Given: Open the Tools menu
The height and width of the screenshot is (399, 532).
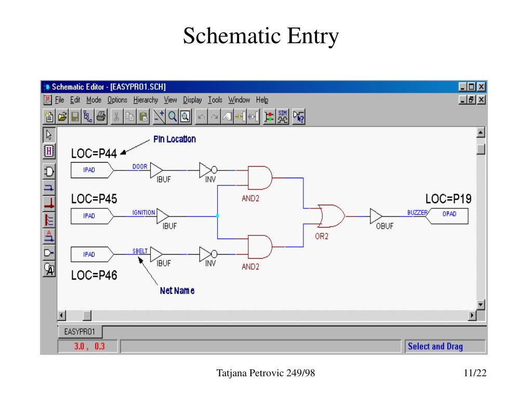Looking at the screenshot, I should [x=215, y=100].
